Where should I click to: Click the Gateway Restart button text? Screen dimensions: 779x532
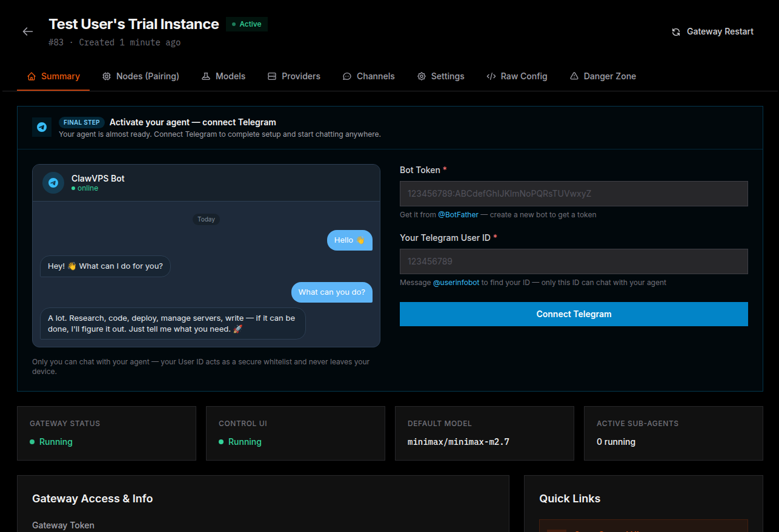click(x=720, y=32)
